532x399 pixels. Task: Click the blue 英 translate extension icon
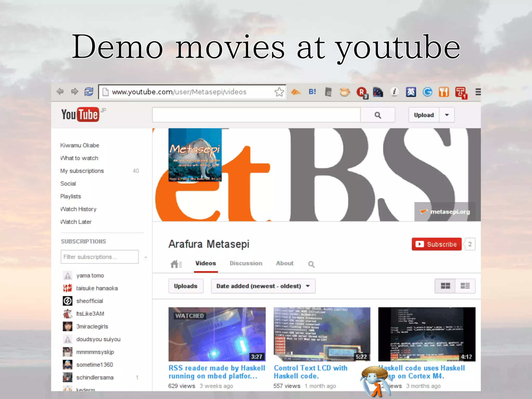(411, 92)
